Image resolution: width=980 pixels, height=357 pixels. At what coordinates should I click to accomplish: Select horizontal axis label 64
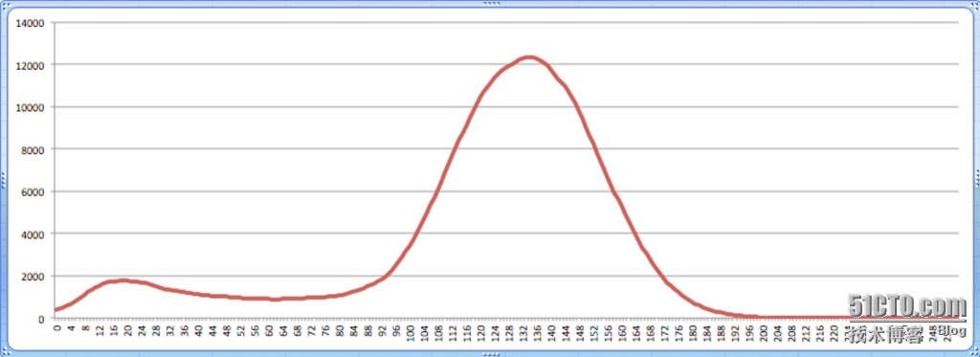[284, 331]
